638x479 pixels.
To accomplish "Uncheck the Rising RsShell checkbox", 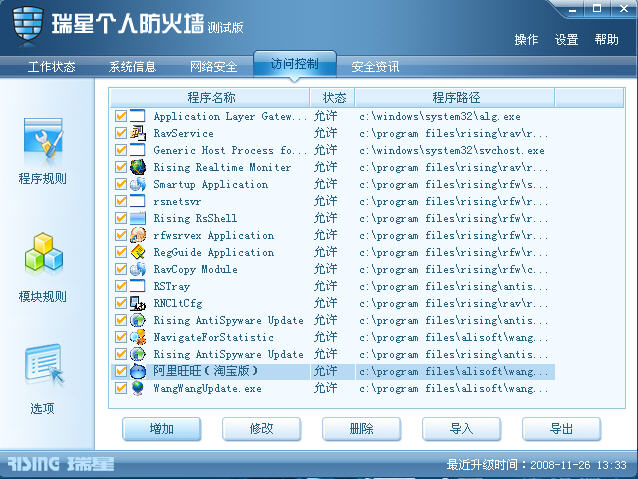I will tap(121, 218).
